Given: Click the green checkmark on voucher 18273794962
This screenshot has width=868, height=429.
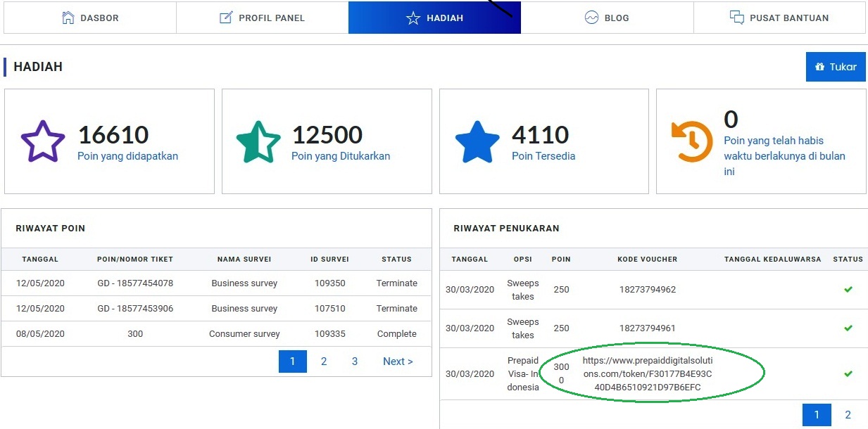Looking at the screenshot, I should pyautogui.click(x=848, y=289).
